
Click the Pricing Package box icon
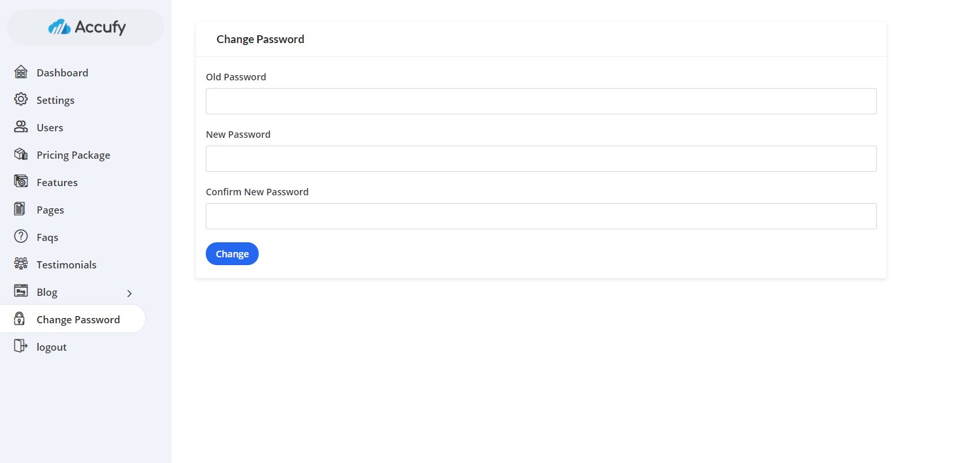[x=21, y=154]
